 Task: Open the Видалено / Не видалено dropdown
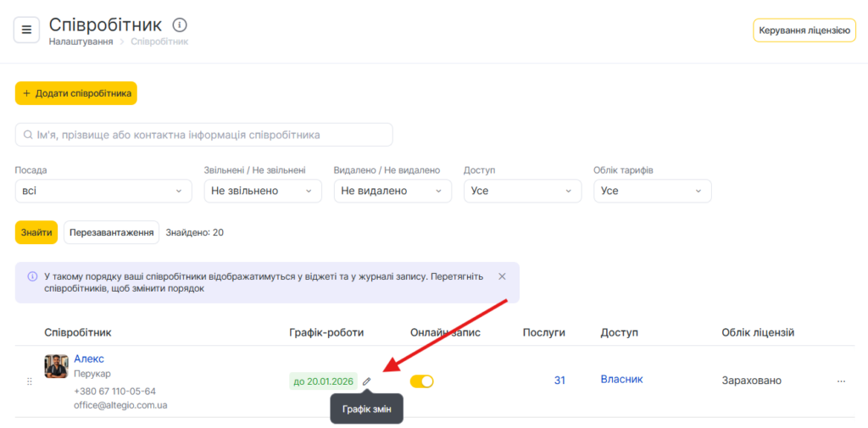point(392,191)
